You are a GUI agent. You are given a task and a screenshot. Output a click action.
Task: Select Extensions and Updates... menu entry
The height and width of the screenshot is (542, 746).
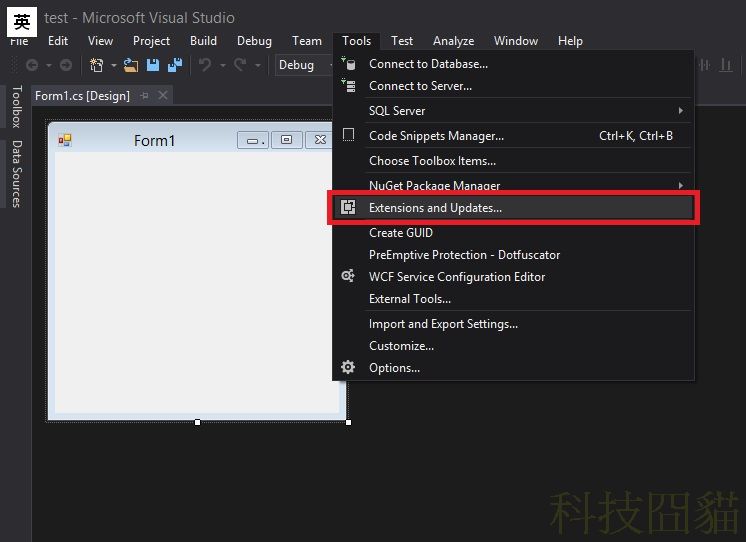[x=513, y=207]
